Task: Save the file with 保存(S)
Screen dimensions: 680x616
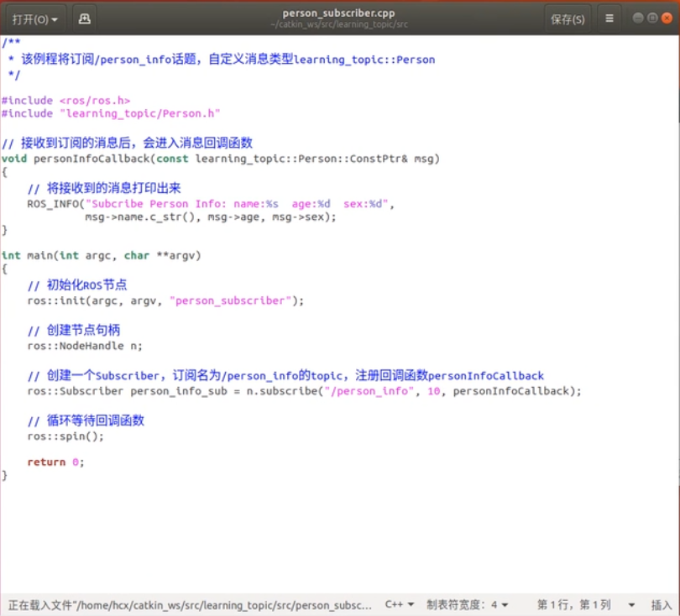Action: point(568,19)
